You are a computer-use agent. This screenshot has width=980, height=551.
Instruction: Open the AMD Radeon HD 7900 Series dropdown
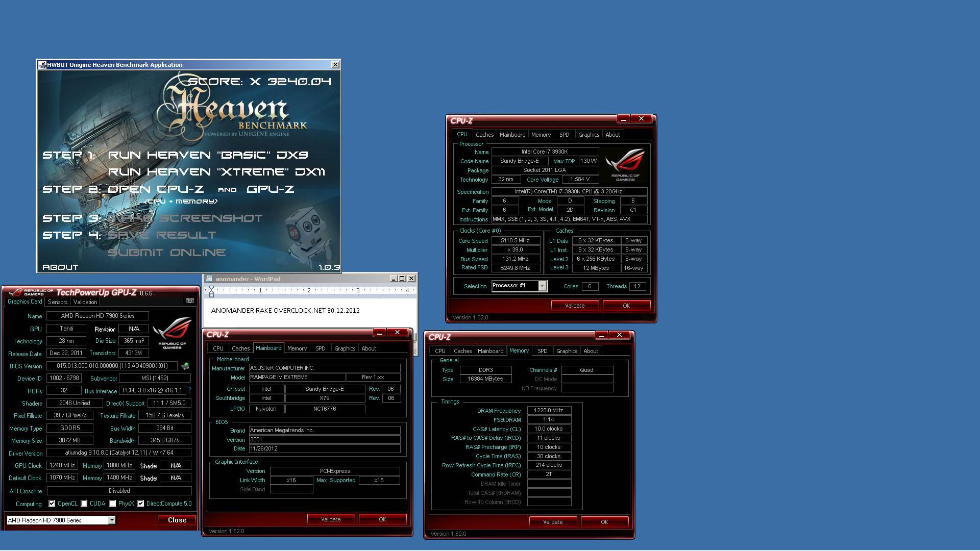point(112,520)
